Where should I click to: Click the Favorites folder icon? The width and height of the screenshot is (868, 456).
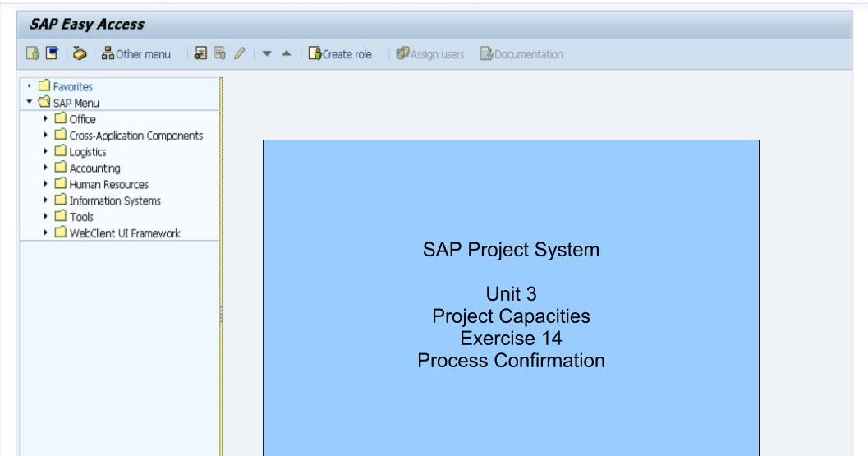(x=44, y=85)
